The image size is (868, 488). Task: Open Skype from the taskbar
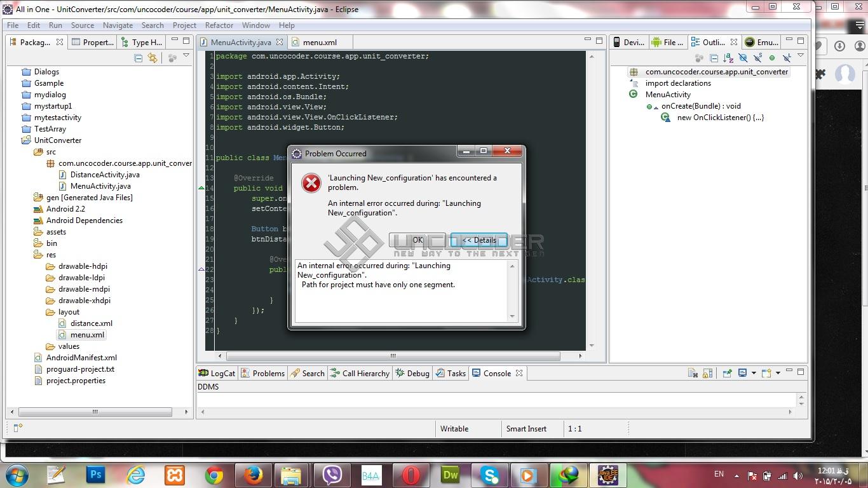[x=490, y=475]
